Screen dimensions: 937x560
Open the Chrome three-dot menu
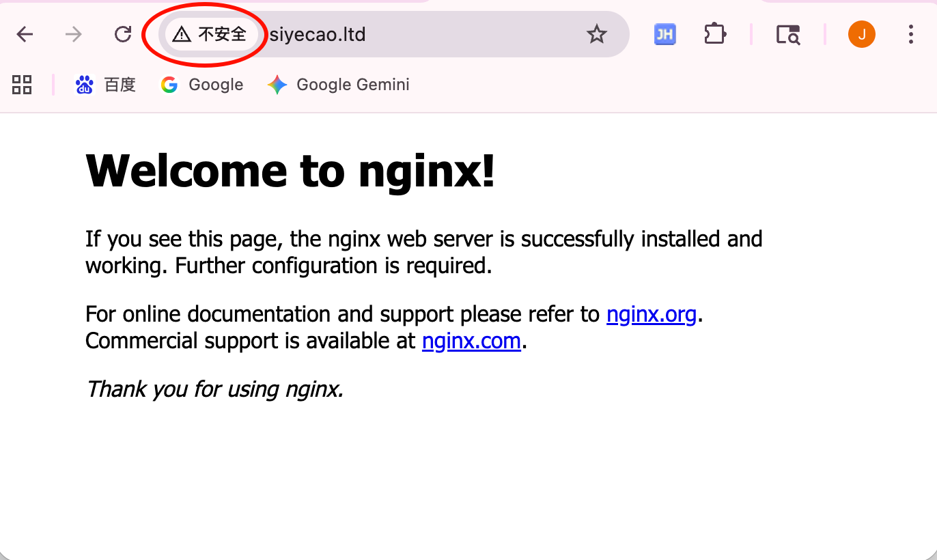pos(910,34)
